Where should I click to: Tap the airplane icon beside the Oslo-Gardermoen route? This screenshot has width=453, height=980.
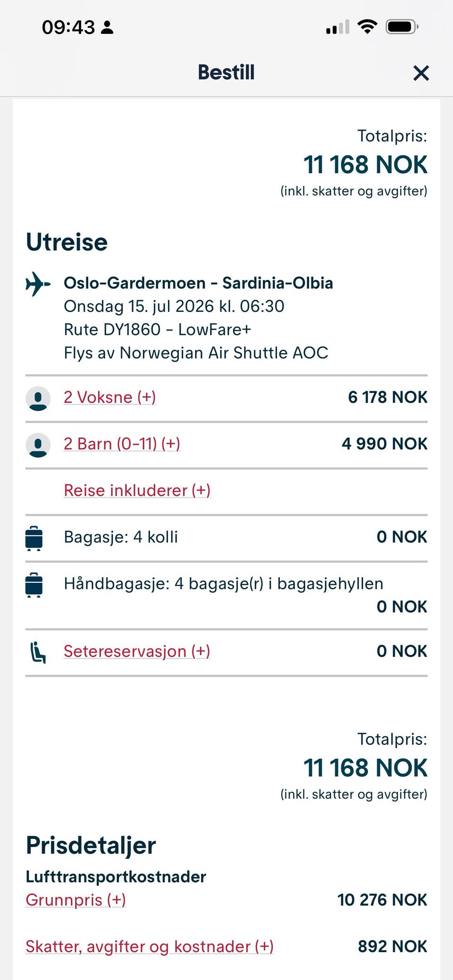tap(38, 284)
